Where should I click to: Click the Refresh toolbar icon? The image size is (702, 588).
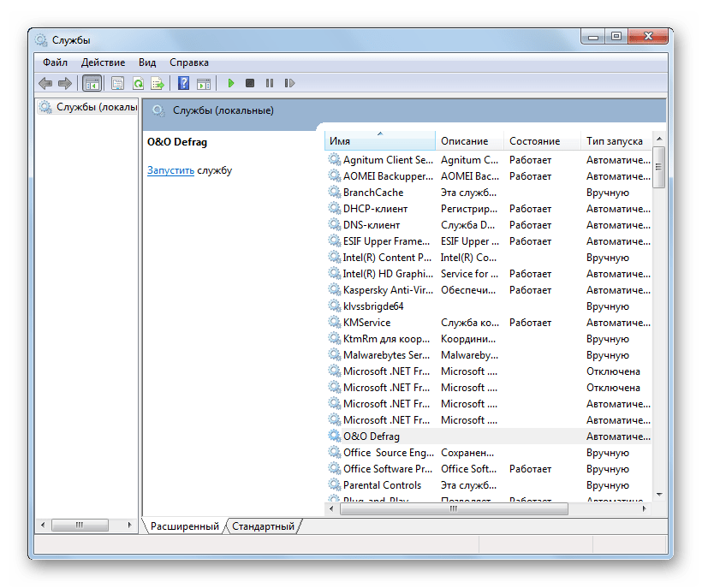point(137,83)
